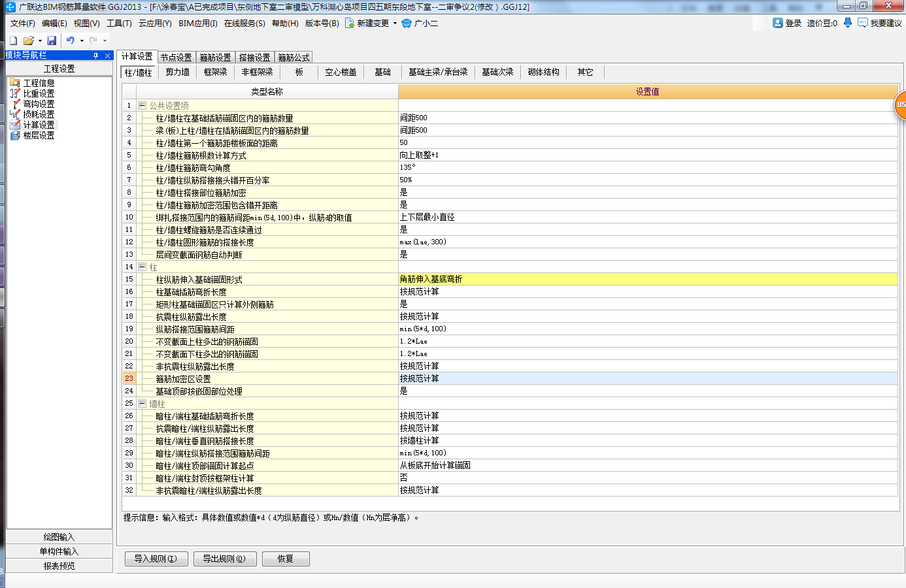Click the 登录 link
The image size is (906, 588).
pos(794,23)
